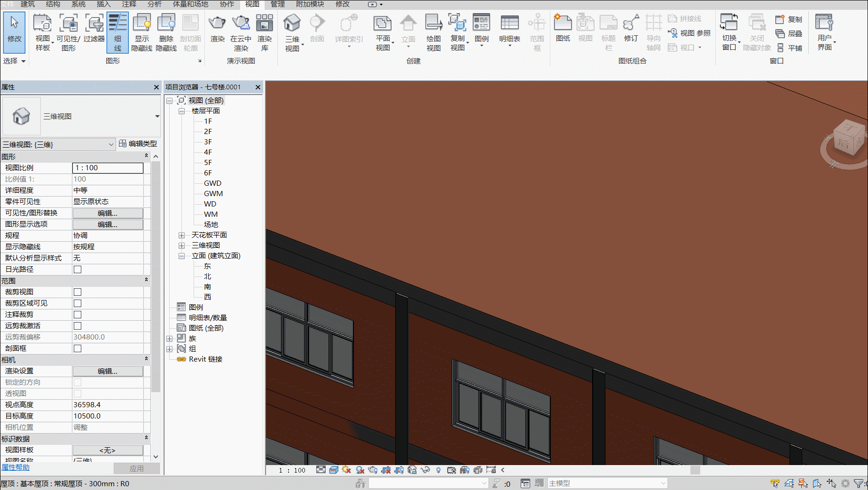Open 渲染库 (Render Gallery)
This screenshot has height=490, width=868.
[x=265, y=32]
